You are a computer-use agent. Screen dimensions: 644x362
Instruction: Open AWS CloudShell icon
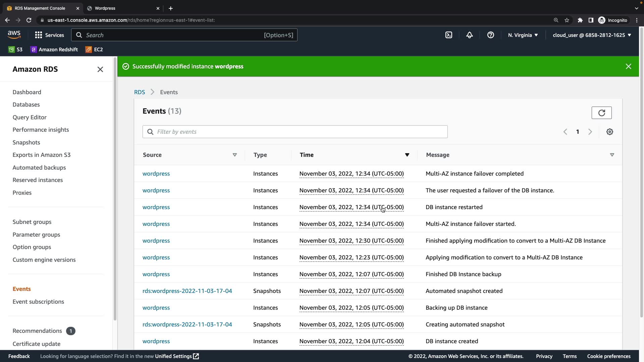pos(449,35)
